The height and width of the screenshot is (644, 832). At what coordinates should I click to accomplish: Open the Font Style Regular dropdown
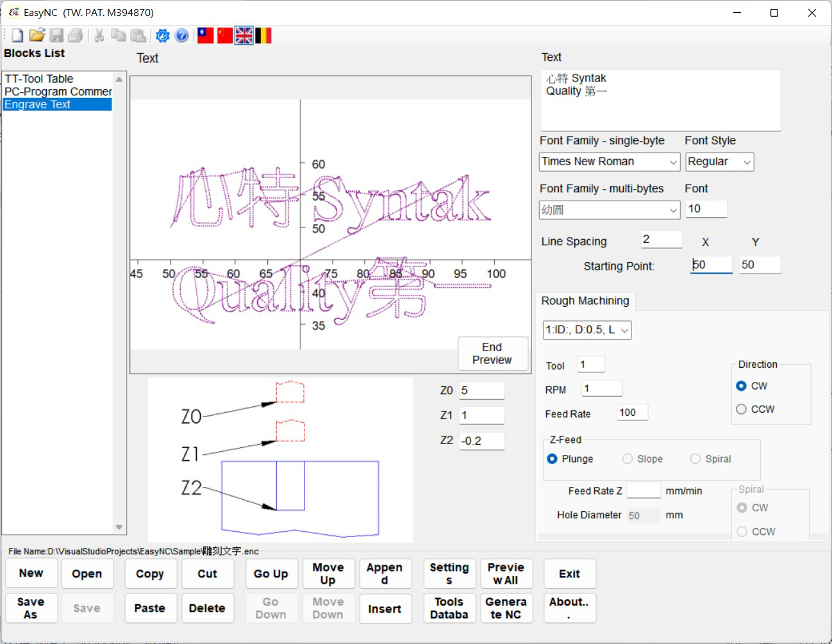tap(720, 161)
